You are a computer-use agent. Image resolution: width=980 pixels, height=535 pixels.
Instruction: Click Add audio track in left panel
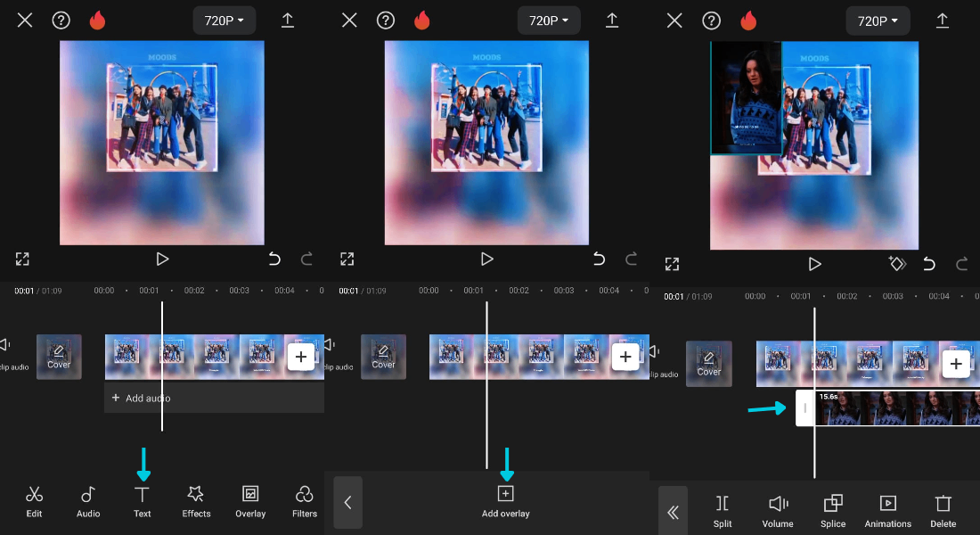(x=214, y=398)
